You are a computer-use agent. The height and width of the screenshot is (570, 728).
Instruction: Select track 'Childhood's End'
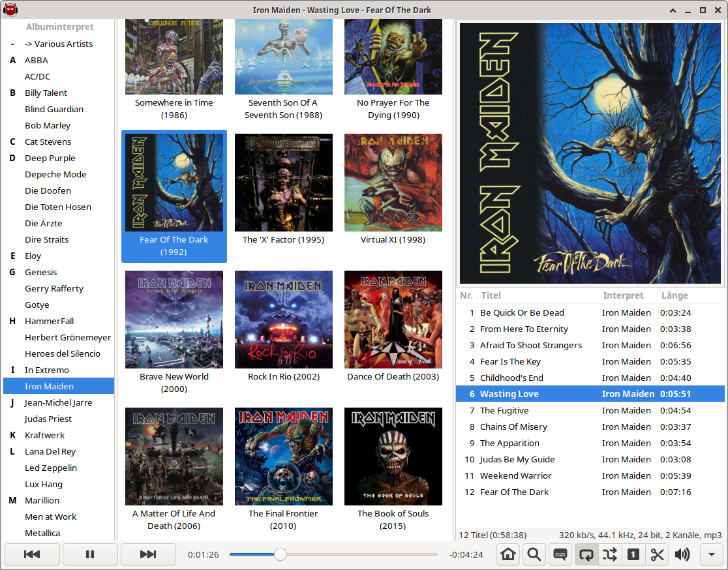click(x=590, y=378)
